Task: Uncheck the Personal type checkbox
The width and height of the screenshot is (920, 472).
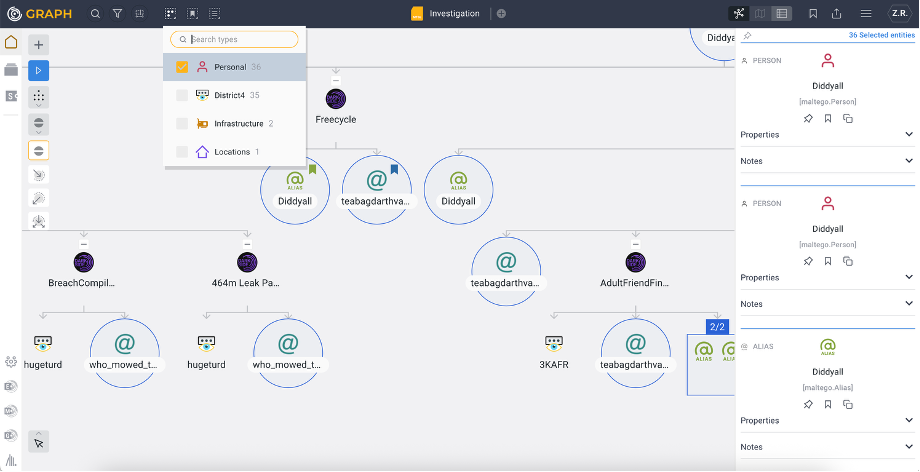Action: pyautogui.click(x=182, y=67)
